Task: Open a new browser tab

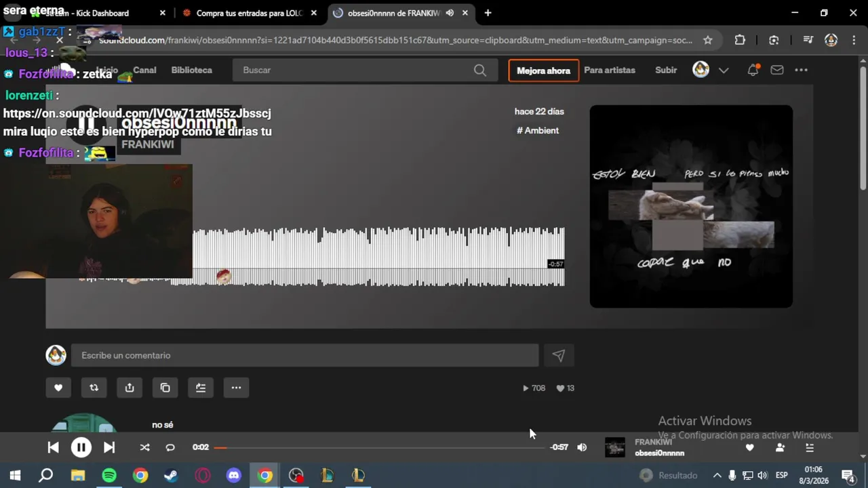Action: 488,13
